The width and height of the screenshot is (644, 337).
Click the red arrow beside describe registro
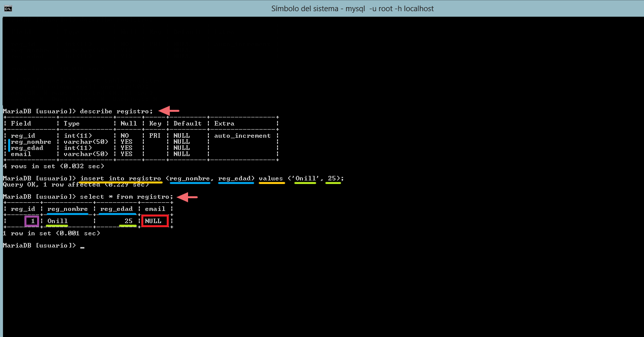click(169, 111)
